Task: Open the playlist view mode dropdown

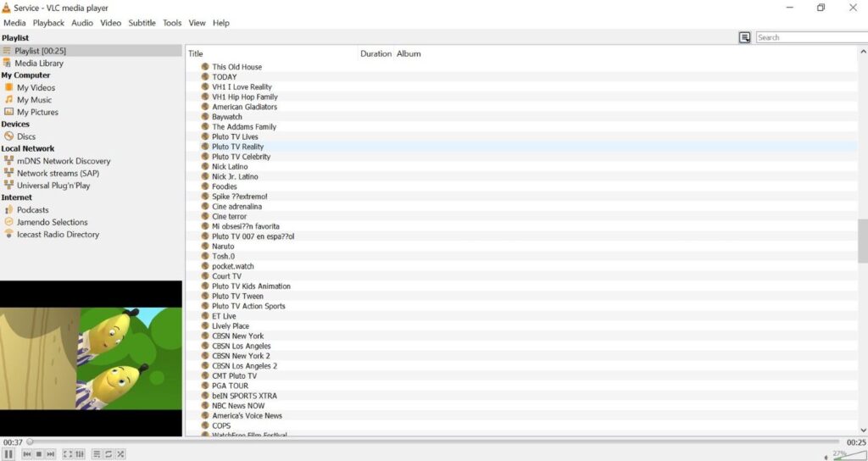Action: pyautogui.click(x=744, y=37)
